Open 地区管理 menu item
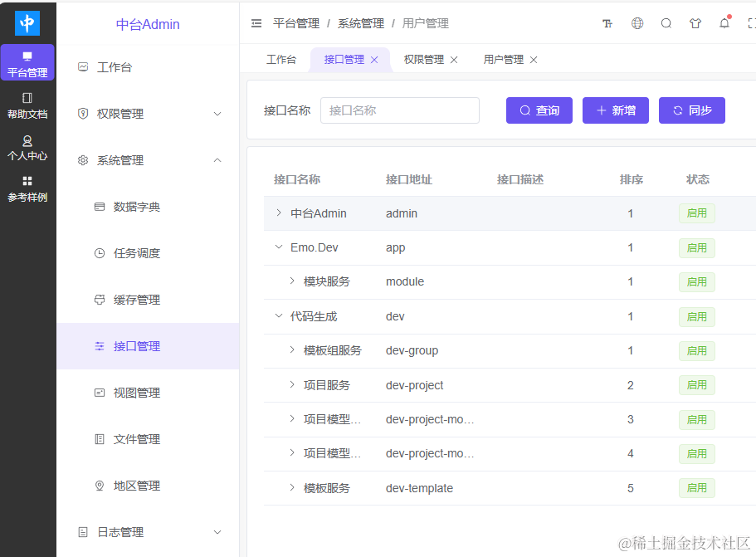Screen dimensions: 756x557 click(148, 486)
